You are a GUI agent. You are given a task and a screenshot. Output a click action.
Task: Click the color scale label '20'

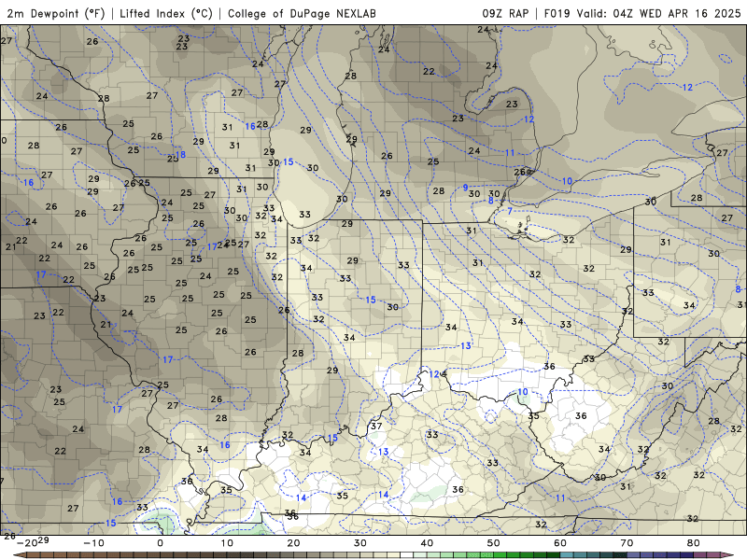pyautogui.click(x=293, y=543)
